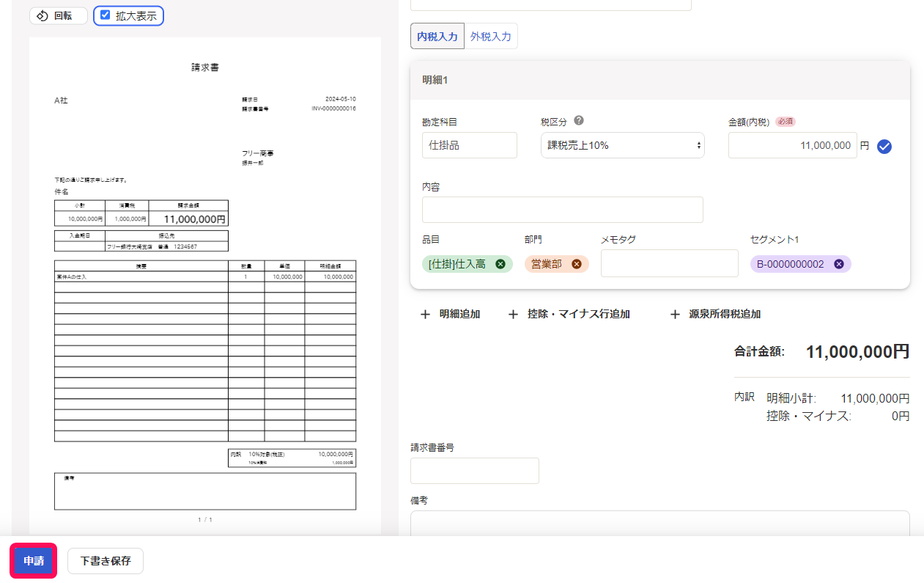Open the メモタグ selection box
The width and height of the screenshot is (924, 583).
[670, 263]
